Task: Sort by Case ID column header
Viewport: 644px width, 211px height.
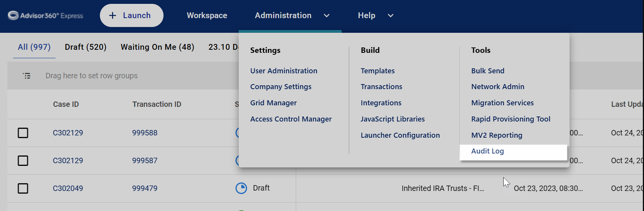Action: [x=66, y=104]
